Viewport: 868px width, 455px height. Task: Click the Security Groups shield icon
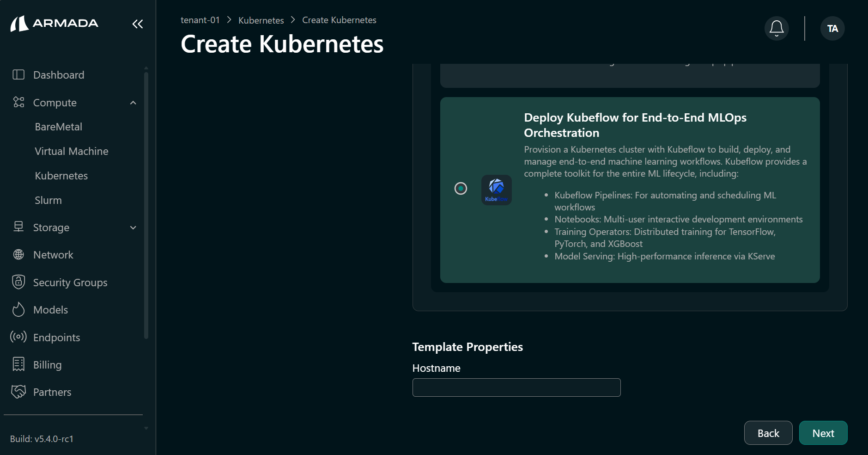[x=18, y=282]
